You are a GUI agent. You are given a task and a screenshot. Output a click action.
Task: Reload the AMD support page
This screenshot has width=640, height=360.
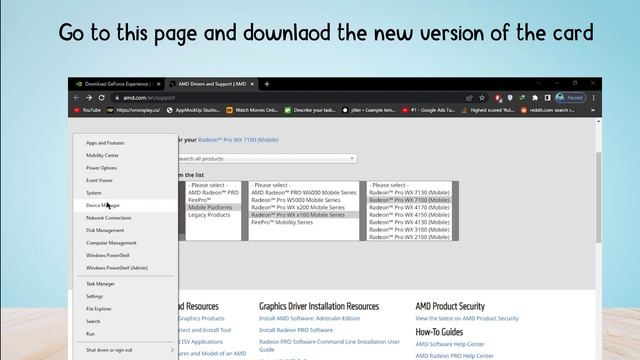click(102, 98)
